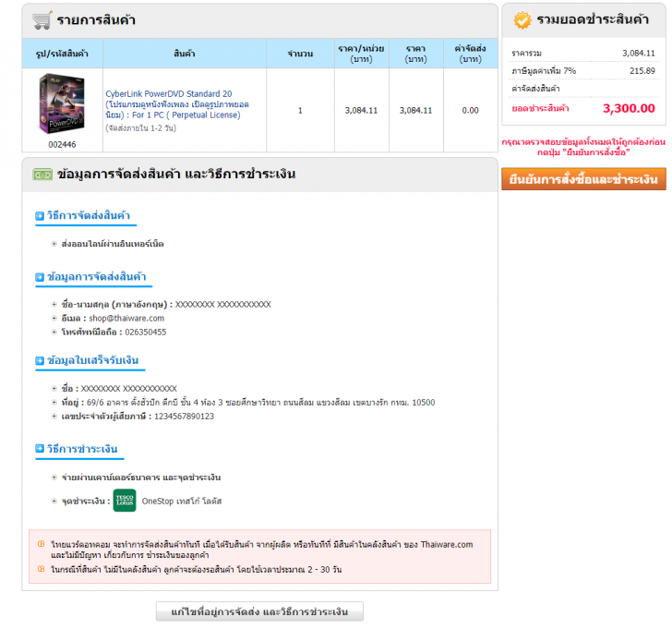The image size is (672, 629).
Task: Click the tax ID 1234567890123
Action: 185,416
